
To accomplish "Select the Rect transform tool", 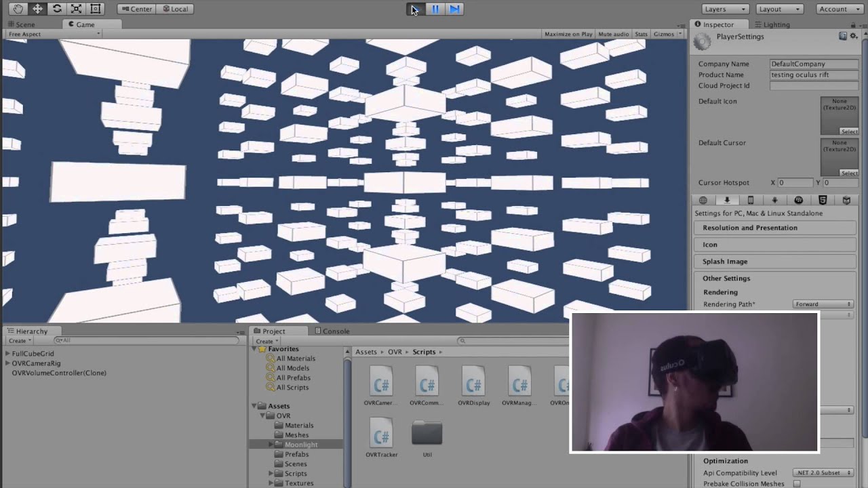I will point(96,9).
